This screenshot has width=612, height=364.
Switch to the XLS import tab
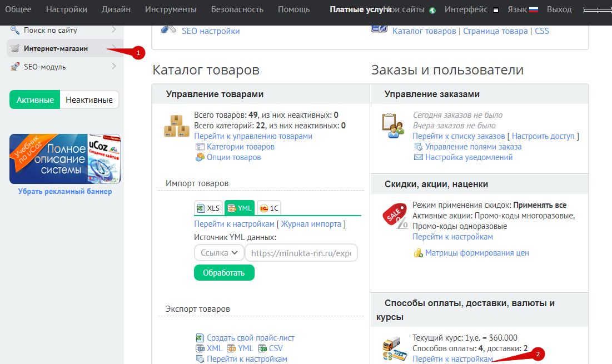click(208, 208)
